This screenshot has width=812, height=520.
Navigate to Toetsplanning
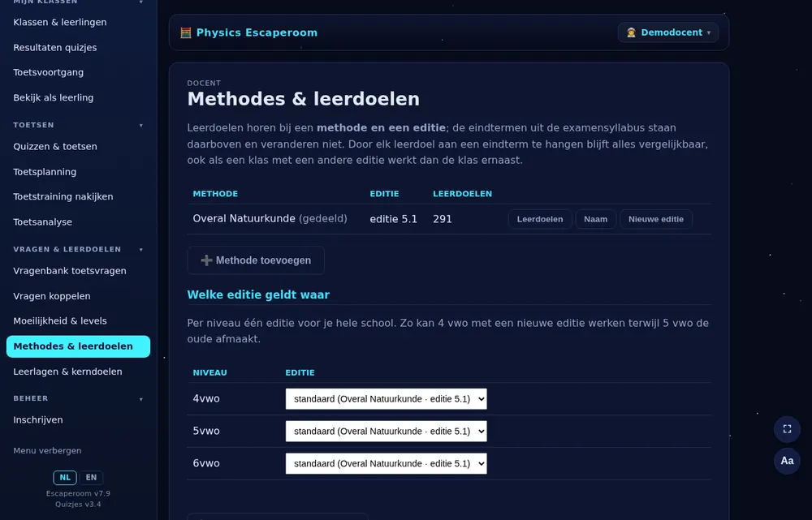45,172
